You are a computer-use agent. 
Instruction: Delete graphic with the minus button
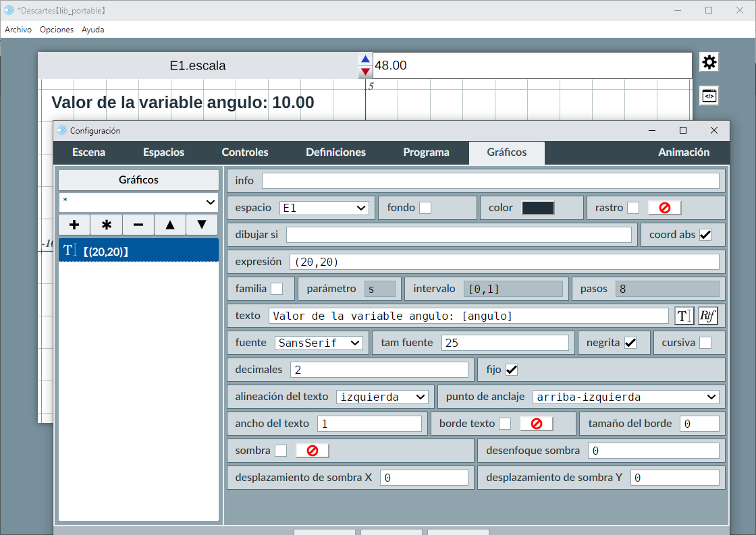(x=138, y=225)
